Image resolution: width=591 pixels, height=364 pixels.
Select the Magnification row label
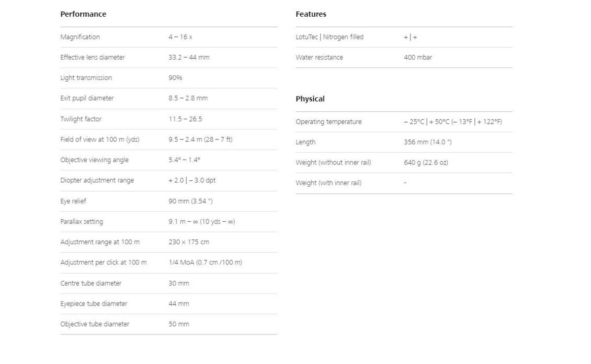pyautogui.click(x=80, y=37)
